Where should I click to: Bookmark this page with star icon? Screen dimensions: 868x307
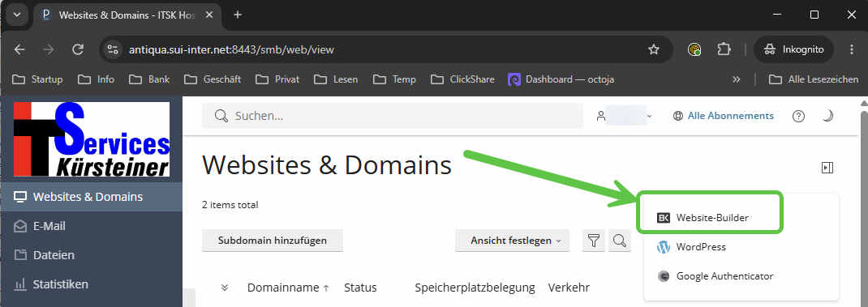click(x=654, y=49)
